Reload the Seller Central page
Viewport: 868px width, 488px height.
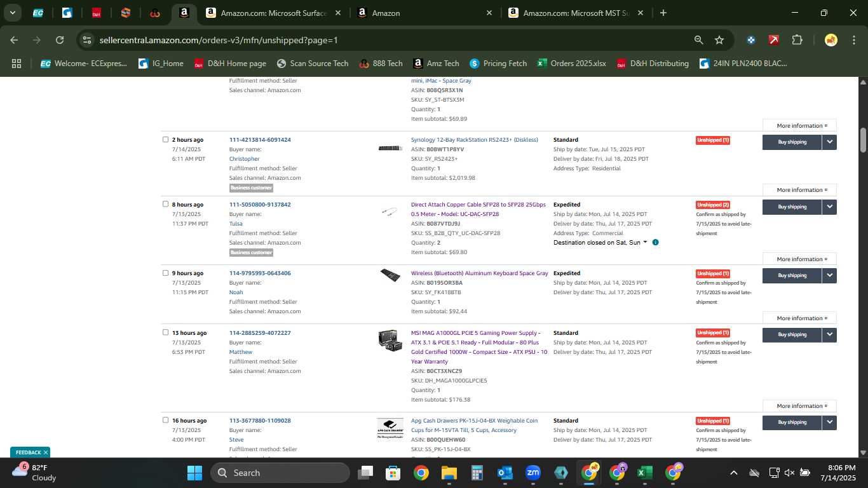[60, 40]
